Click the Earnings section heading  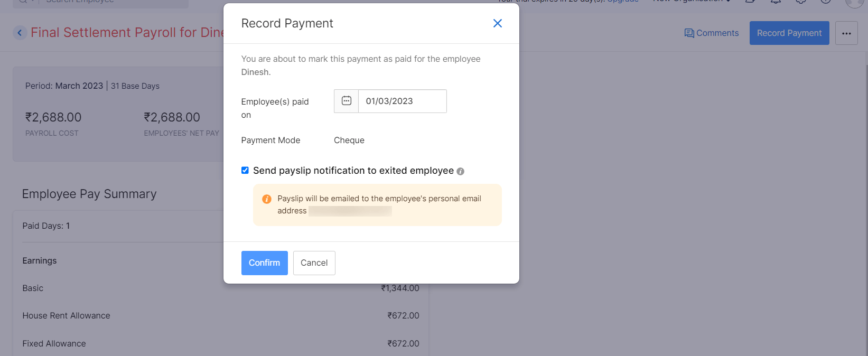point(39,260)
